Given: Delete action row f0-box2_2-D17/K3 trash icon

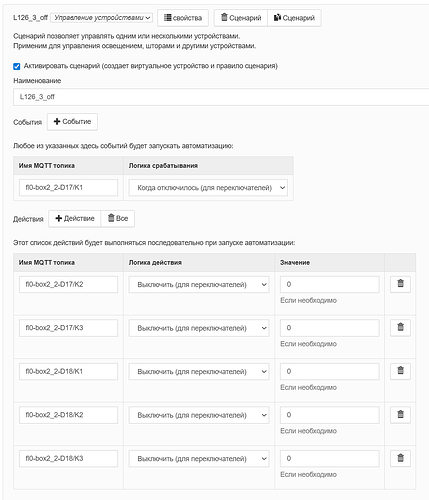Looking at the screenshot, I should [x=400, y=327].
